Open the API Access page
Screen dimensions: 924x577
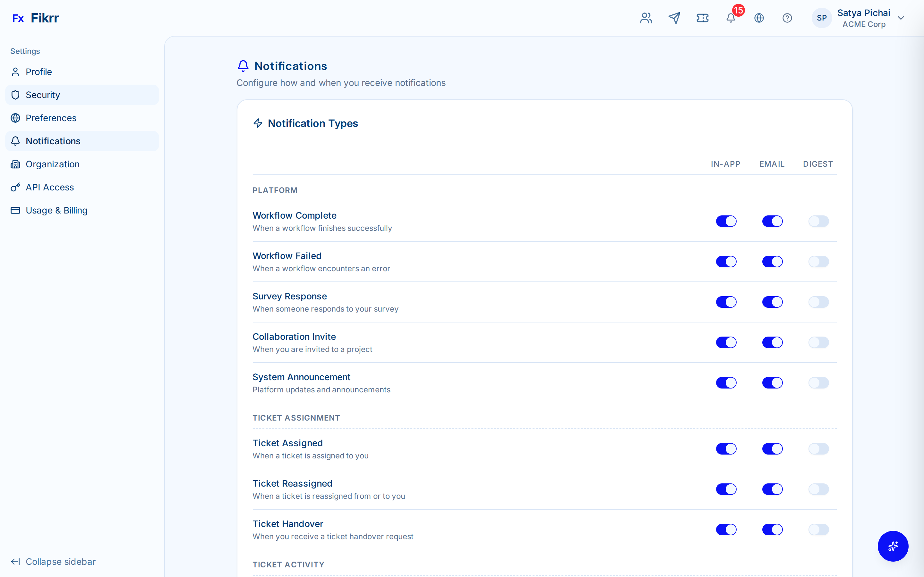(x=50, y=187)
